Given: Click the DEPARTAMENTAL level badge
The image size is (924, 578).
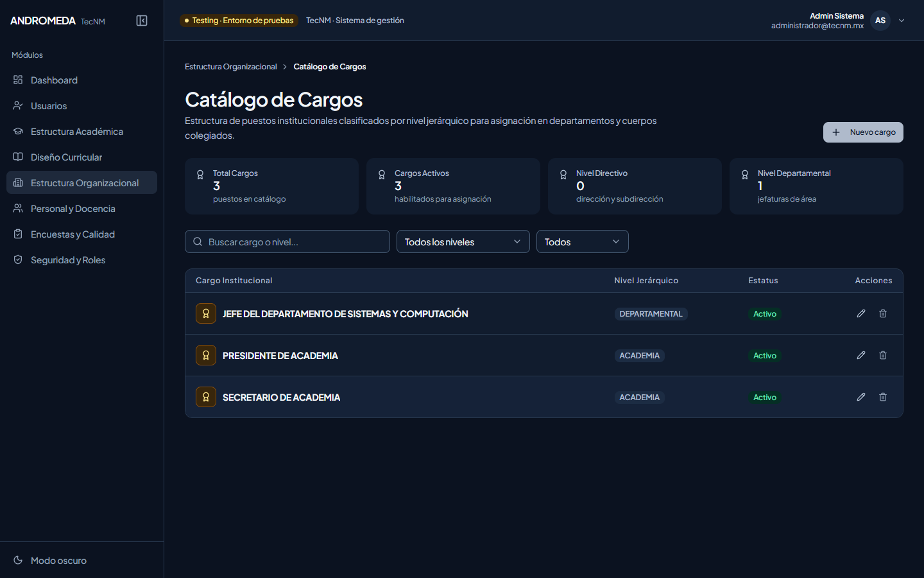Looking at the screenshot, I should point(651,314).
